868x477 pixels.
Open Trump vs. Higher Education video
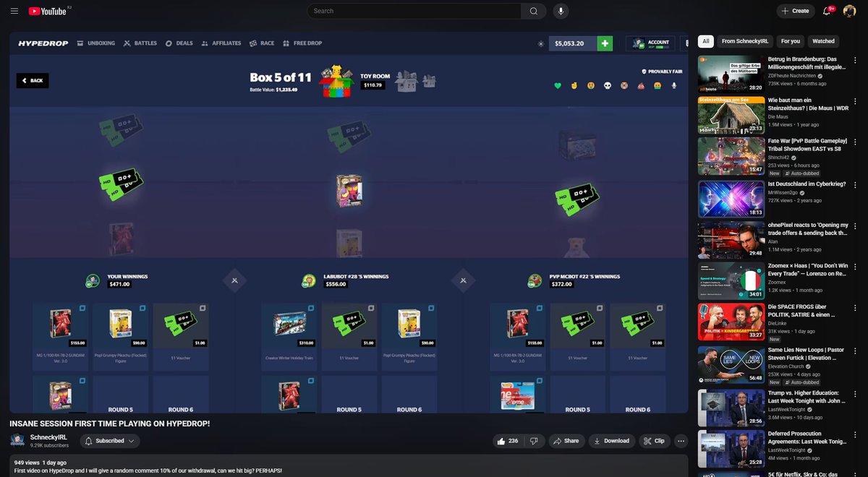click(x=731, y=408)
